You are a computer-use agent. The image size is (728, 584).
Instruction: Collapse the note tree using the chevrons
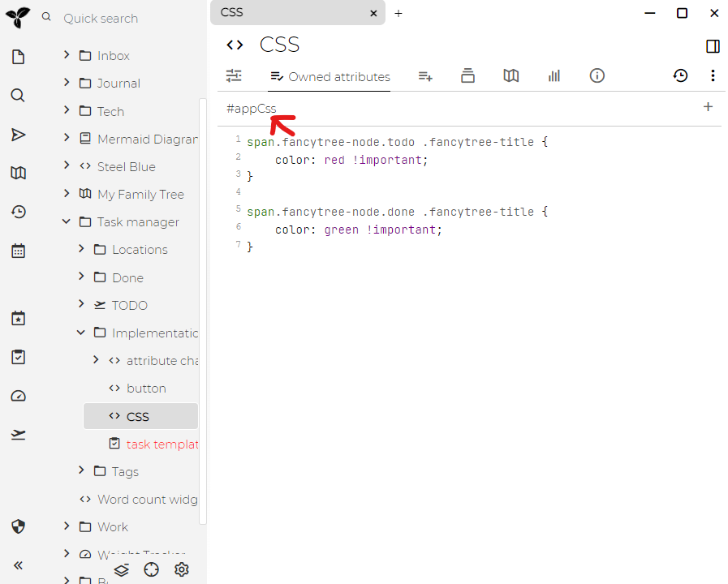coord(18,565)
